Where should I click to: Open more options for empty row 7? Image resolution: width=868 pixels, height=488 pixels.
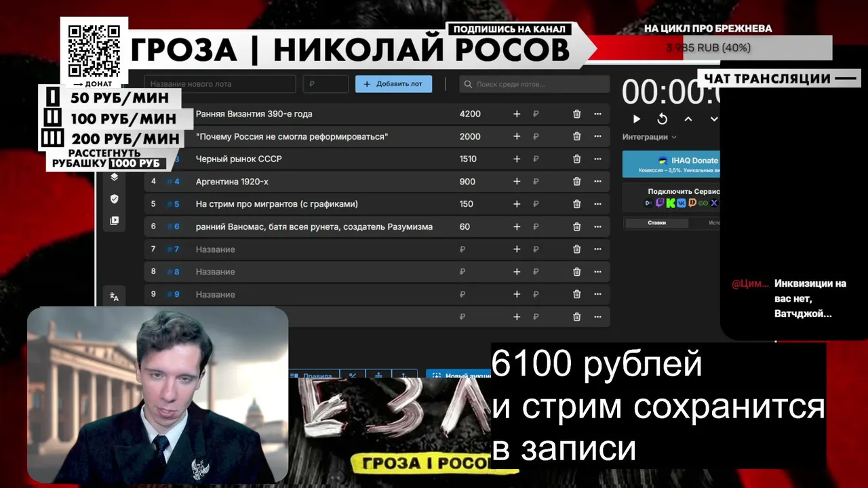597,249
